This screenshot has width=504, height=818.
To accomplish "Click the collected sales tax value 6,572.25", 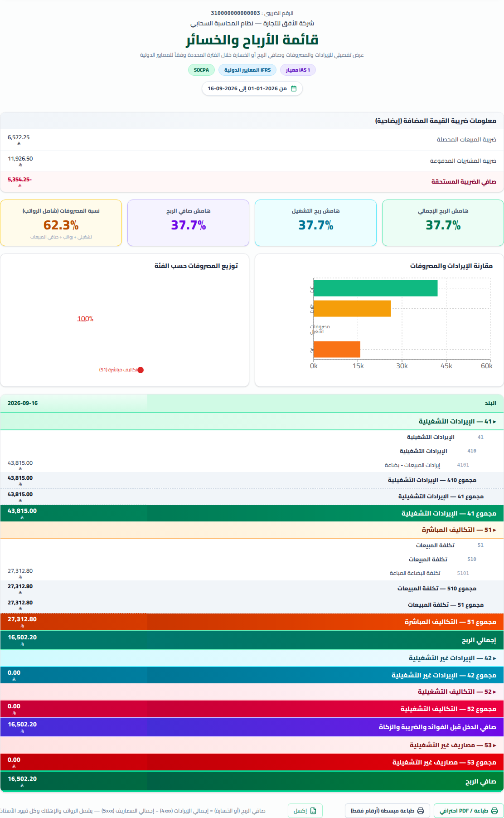I will (x=19, y=137).
